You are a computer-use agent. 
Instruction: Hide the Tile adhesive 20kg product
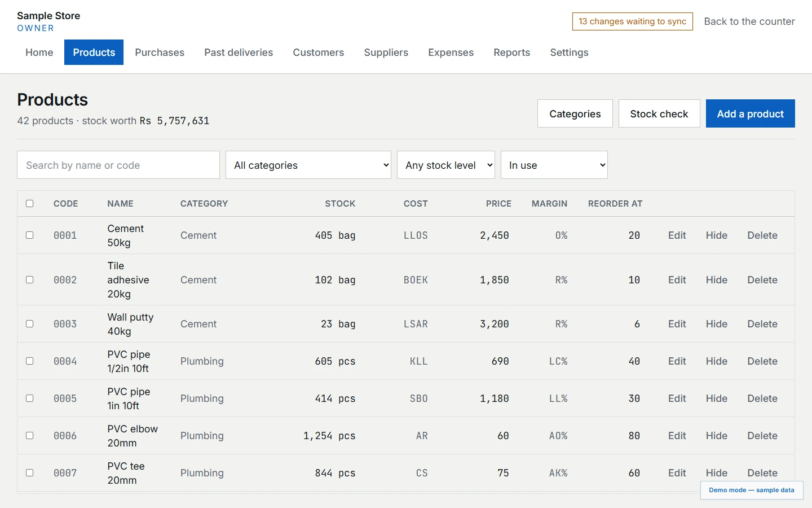click(x=717, y=280)
